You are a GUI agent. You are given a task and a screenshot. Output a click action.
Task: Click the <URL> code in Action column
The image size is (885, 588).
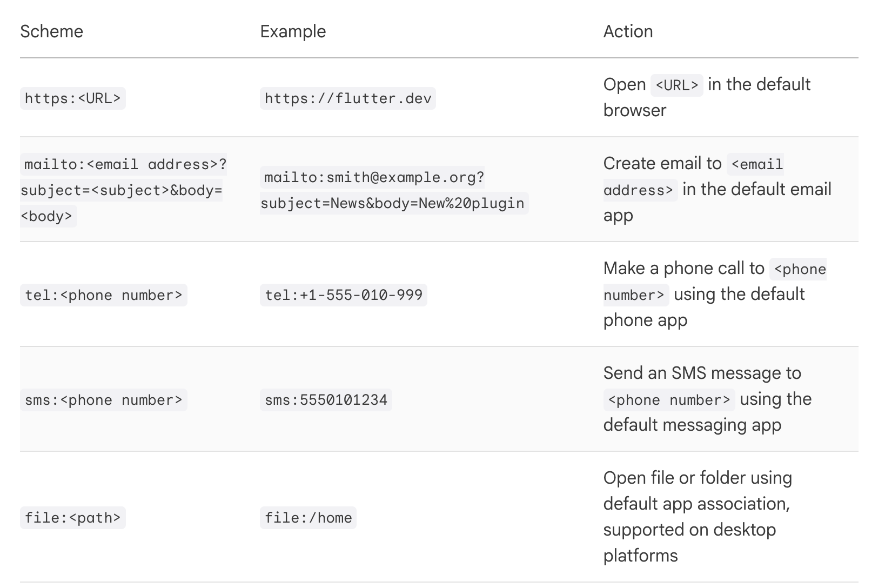click(677, 85)
